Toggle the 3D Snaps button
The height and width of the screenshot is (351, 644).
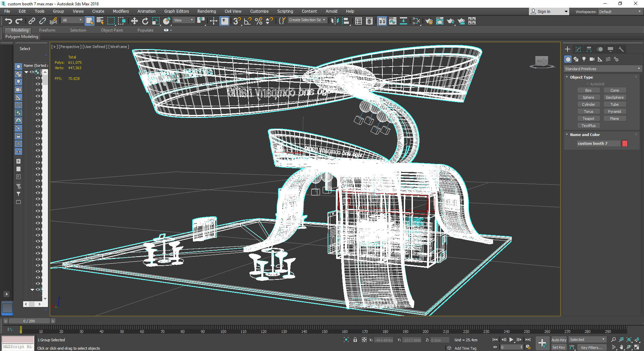tap(237, 21)
